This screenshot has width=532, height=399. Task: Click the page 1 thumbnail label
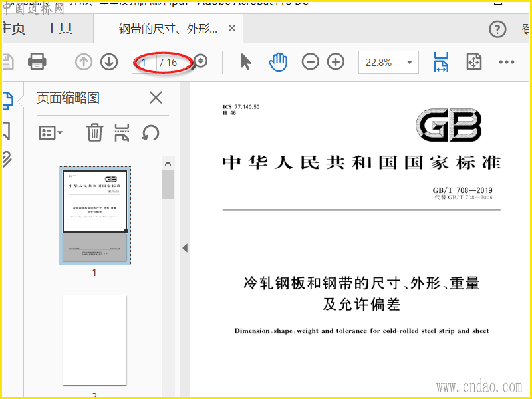pos(94,273)
